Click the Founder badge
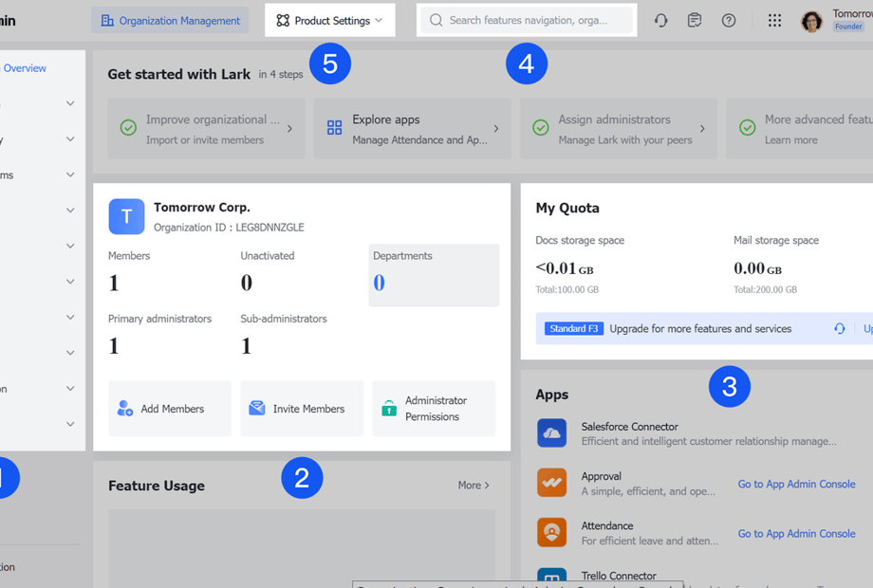The image size is (873, 588). [x=848, y=27]
